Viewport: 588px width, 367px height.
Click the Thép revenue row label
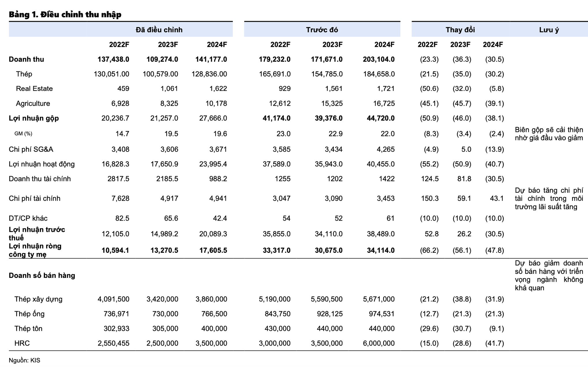(24, 74)
